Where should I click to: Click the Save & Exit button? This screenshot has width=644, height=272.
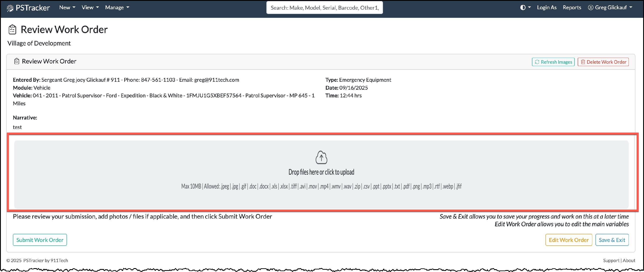pyautogui.click(x=612, y=240)
